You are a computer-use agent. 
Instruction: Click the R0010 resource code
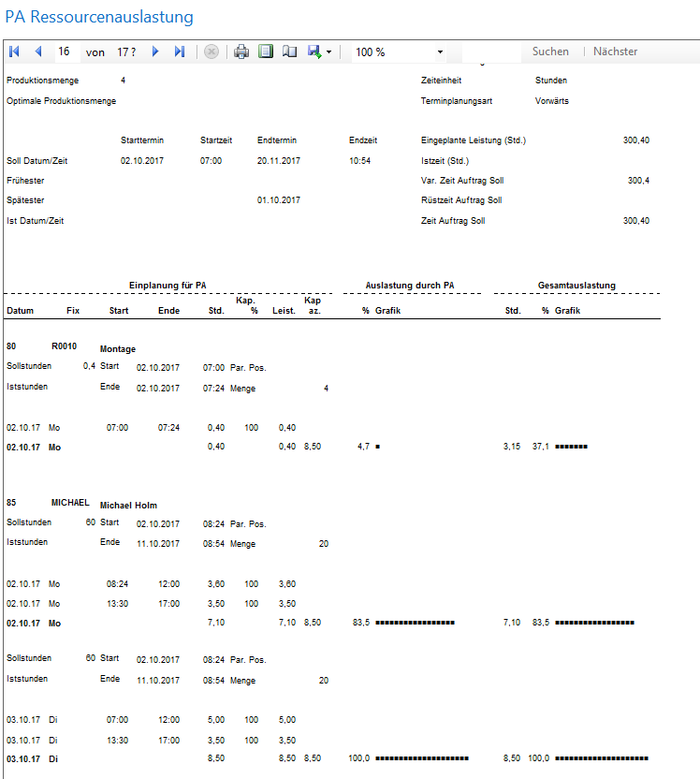pyautogui.click(x=64, y=346)
